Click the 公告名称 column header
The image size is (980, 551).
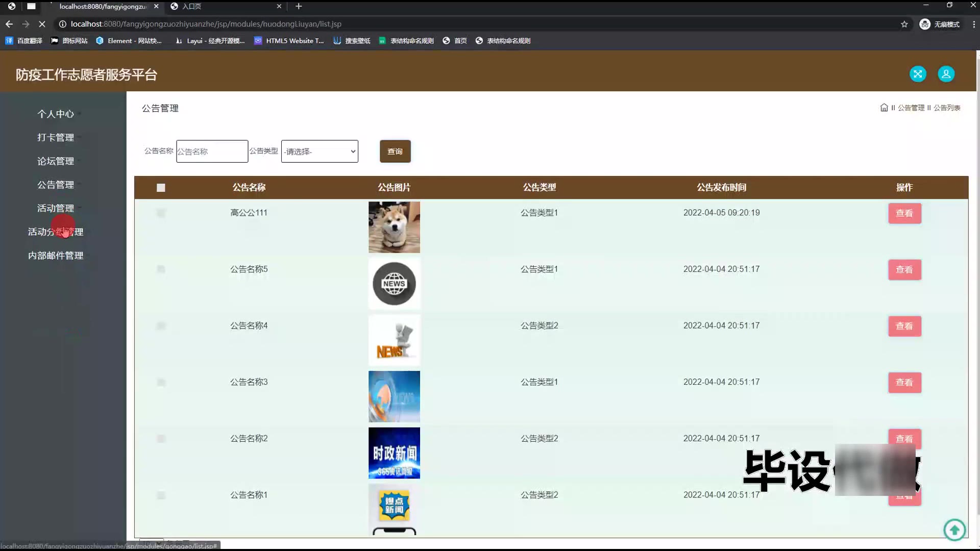click(249, 187)
